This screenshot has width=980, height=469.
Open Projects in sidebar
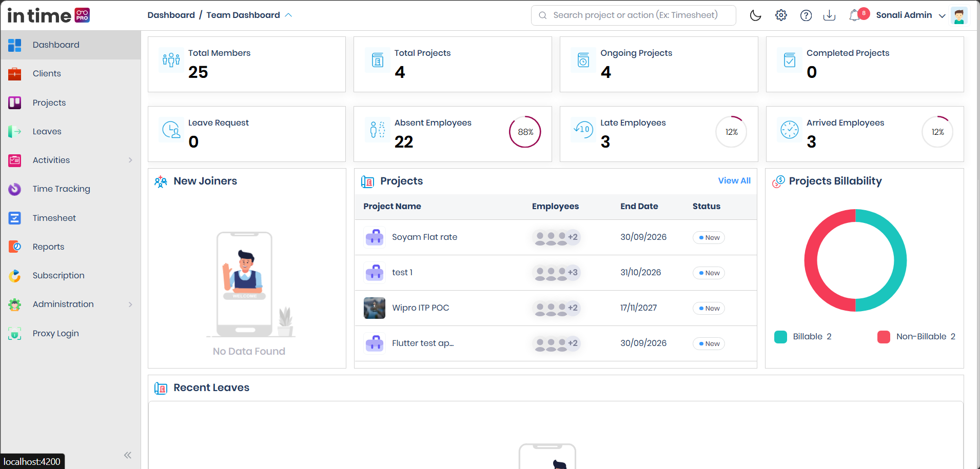[71, 103]
